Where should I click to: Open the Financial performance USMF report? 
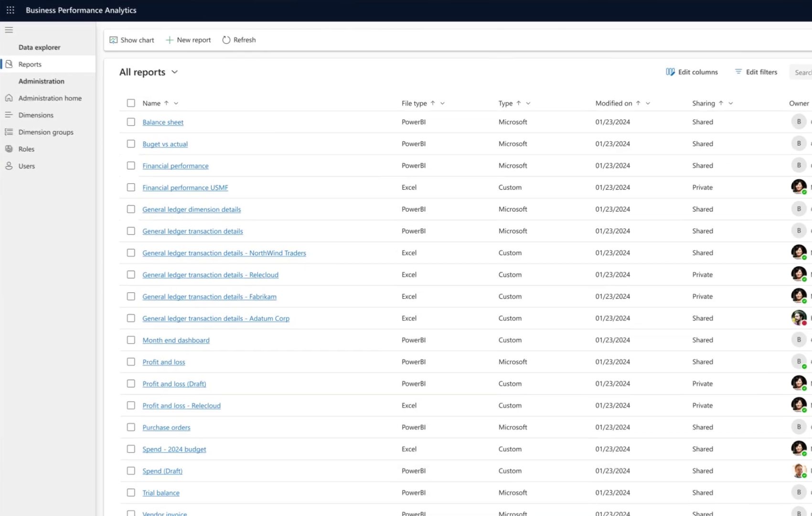(x=185, y=188)
